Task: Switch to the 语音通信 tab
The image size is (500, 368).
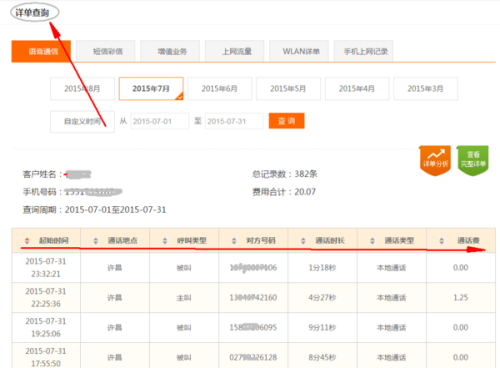Action: click(x=41, y=51)
